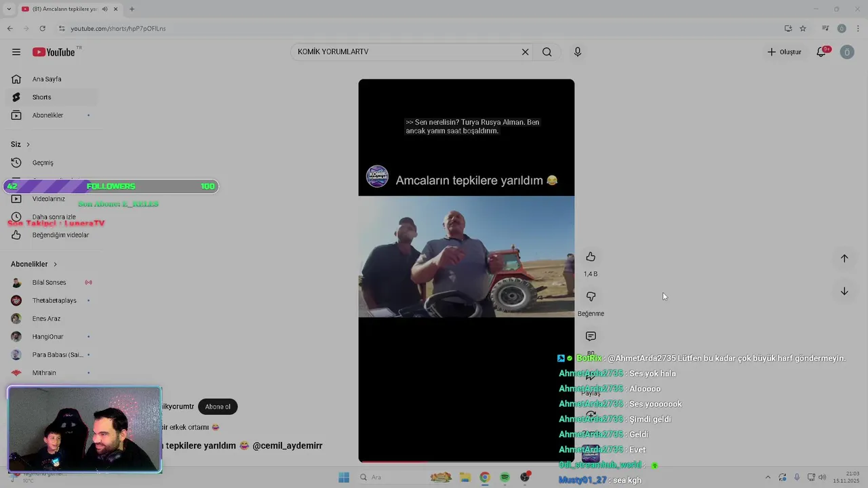This screenshot has width=868, height=488.
Task: Bookmark this page with the star
Action: [803, 28]
